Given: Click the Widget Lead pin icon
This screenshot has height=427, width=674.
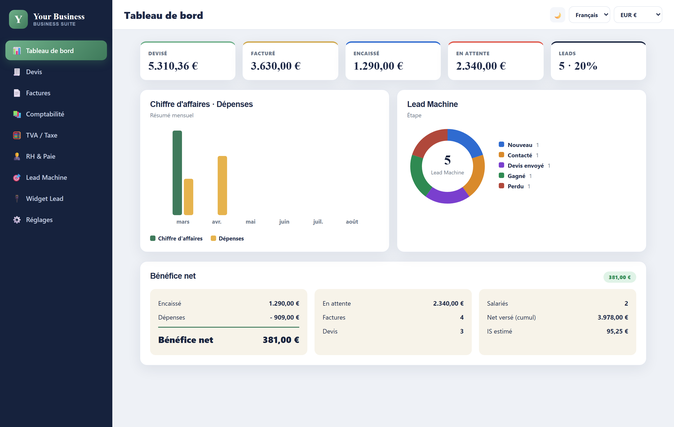Looking at the screenshot, I should tap(17, 198).
